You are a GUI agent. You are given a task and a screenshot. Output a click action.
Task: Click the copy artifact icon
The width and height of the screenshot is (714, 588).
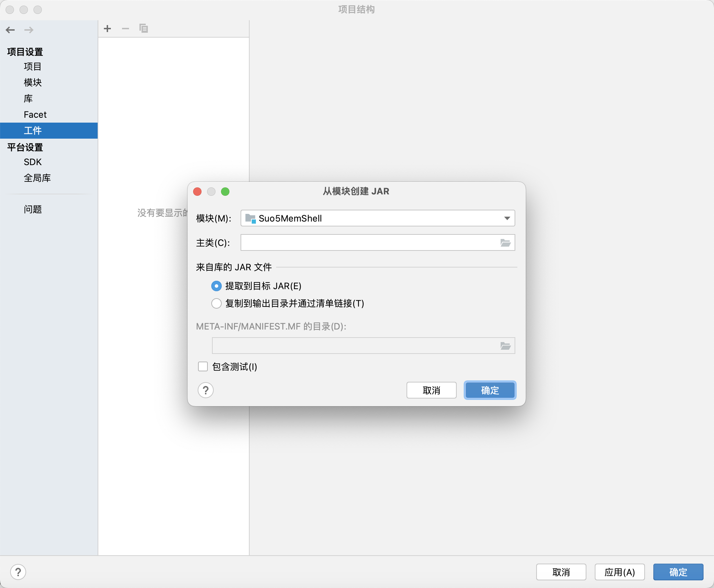pos(144,29)
